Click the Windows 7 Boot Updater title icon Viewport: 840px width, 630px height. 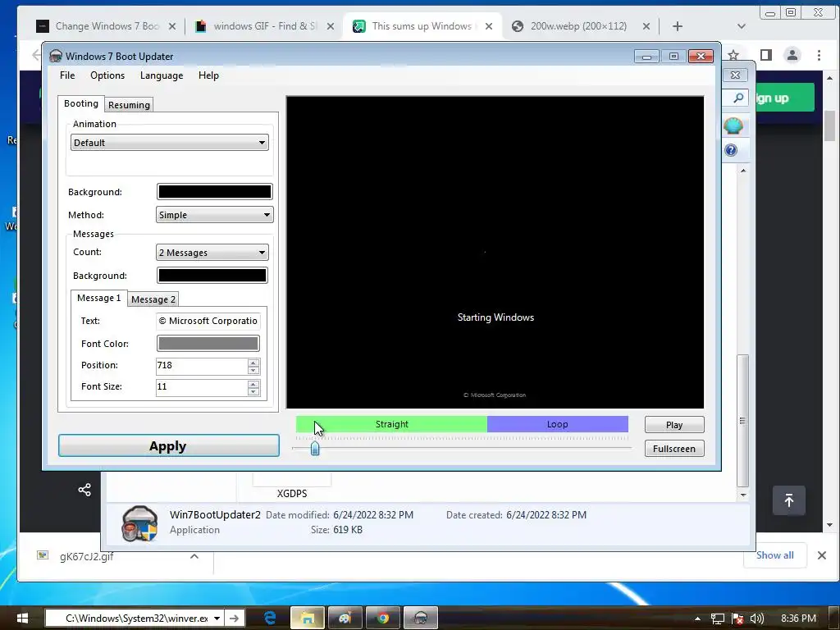(56, 57)
